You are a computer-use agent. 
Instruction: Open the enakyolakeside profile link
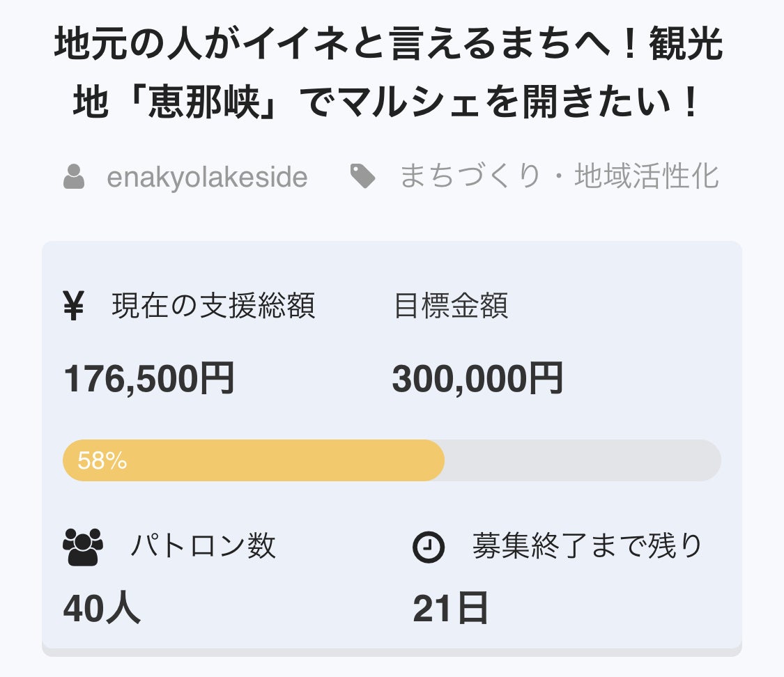(207, 177)
